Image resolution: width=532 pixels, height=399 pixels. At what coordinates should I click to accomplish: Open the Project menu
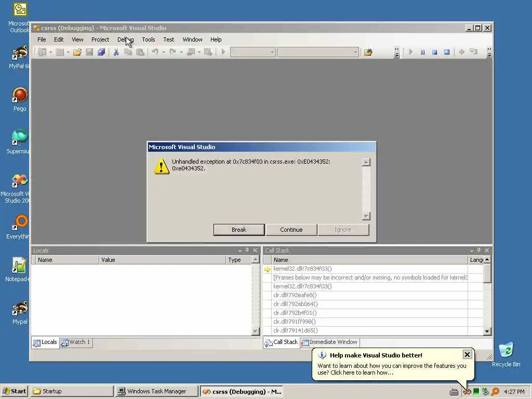(100, 39)
